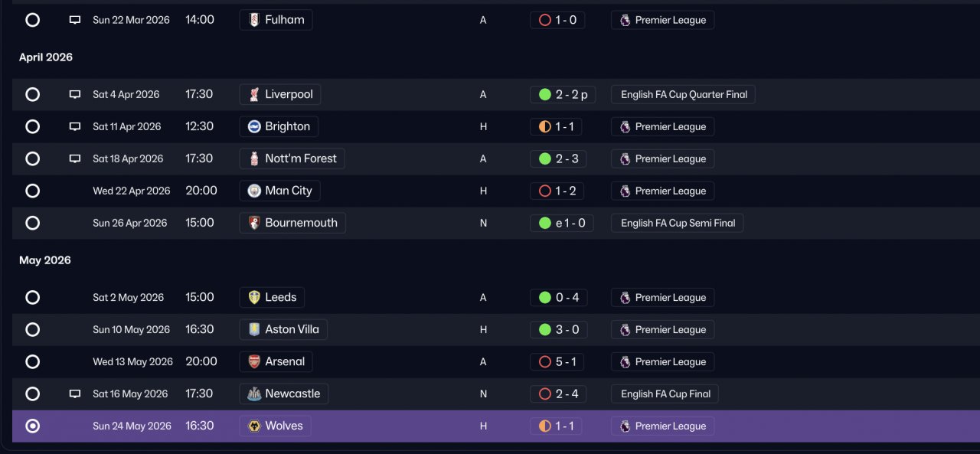Open the English FA Cup Final competition tag
Screen dimensions: 980x454
click(x=665, y=394)
